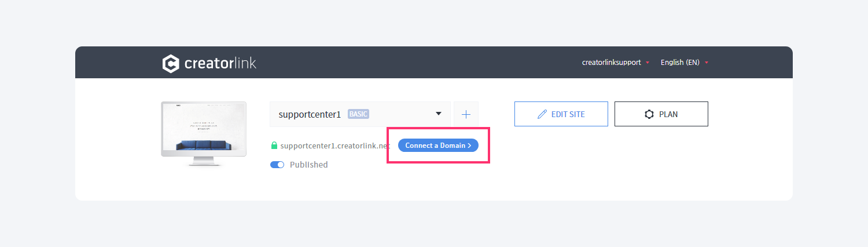Open the supportcenter1.creatorlink.net link
868x247 pixels.
(335, 146)
